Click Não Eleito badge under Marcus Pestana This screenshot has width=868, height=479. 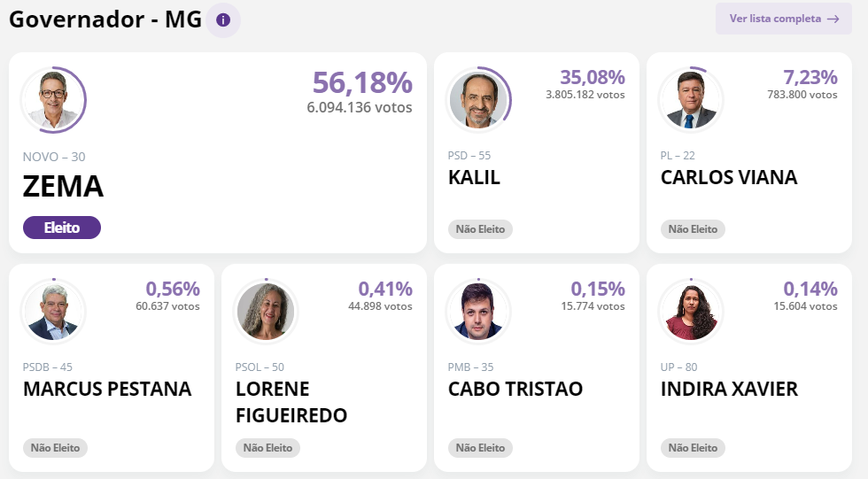click(x=55, y=448)
